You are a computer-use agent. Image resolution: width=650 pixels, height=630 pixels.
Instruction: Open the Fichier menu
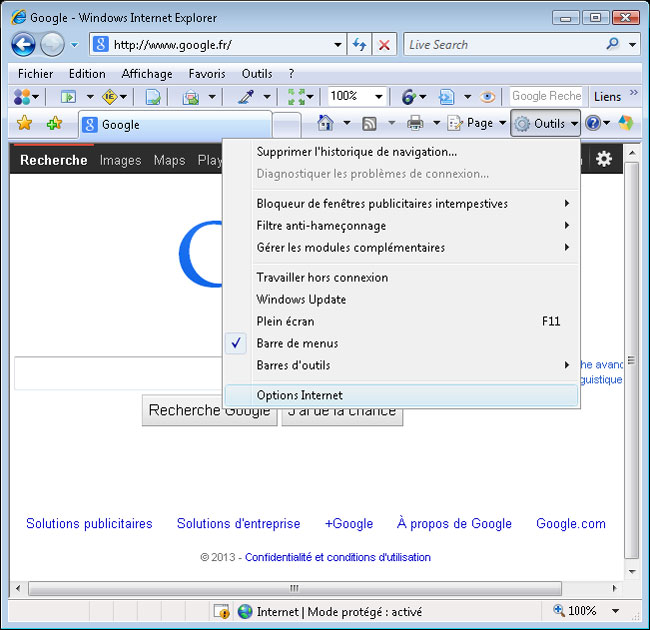[35, 74]
